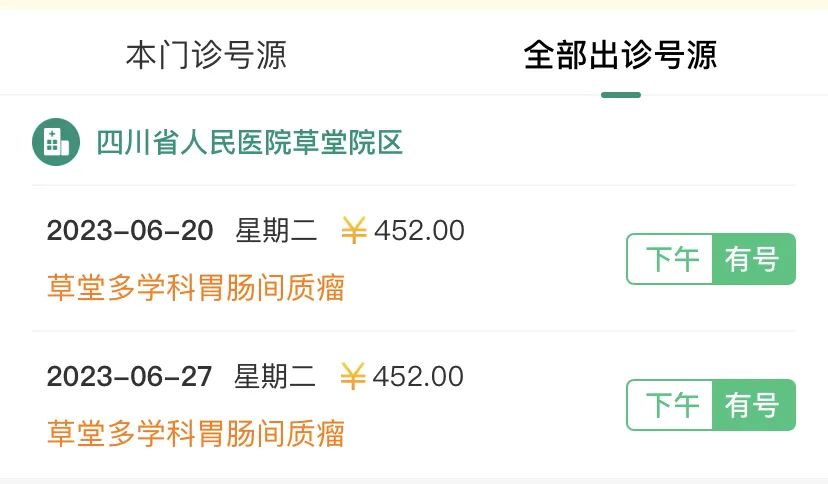Open first 草堂多学科胃肠间质瘤 clinic name
The height and width of the screenshot is (484, 828).
coord(196,288)
